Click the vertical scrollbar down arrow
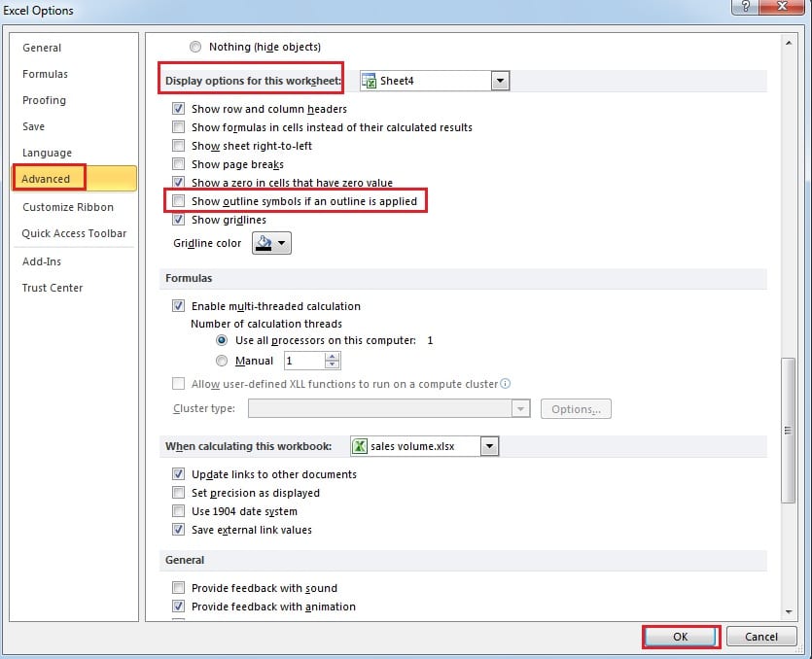This screenshot has height=659, width=812. pos(788,612)
